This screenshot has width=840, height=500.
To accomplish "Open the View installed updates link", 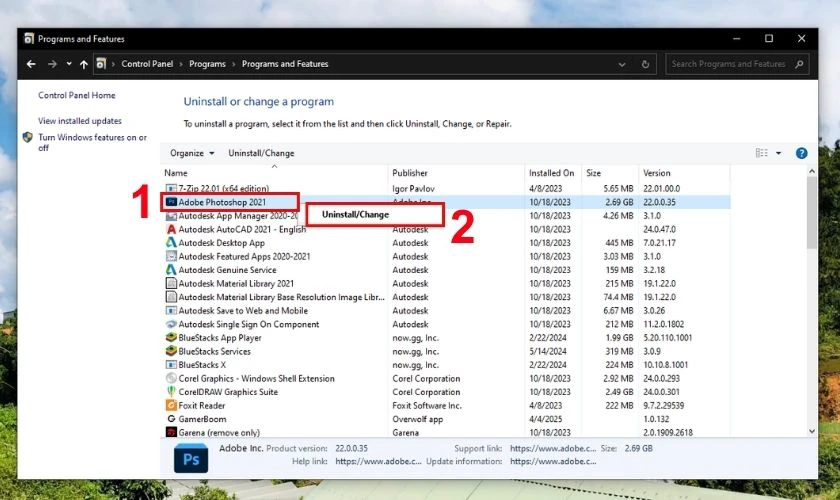I will 80,121.
